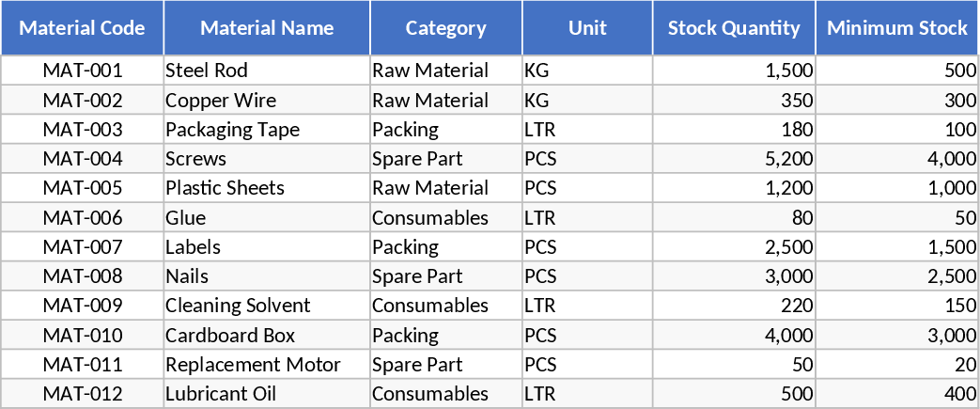This screenshot has width=980, height=409.
Task: Click the Plastic Sheets name cell
Action: click(266, 188)
